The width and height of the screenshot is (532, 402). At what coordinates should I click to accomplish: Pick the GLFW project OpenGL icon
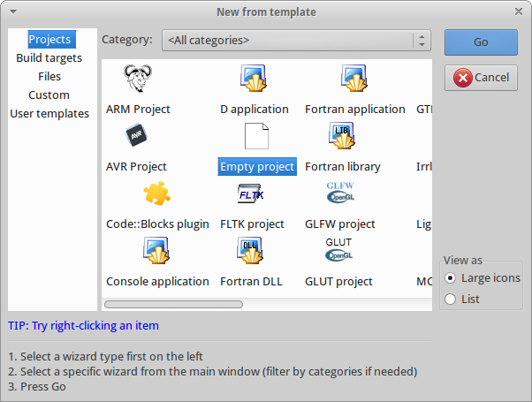coord(340,193)
